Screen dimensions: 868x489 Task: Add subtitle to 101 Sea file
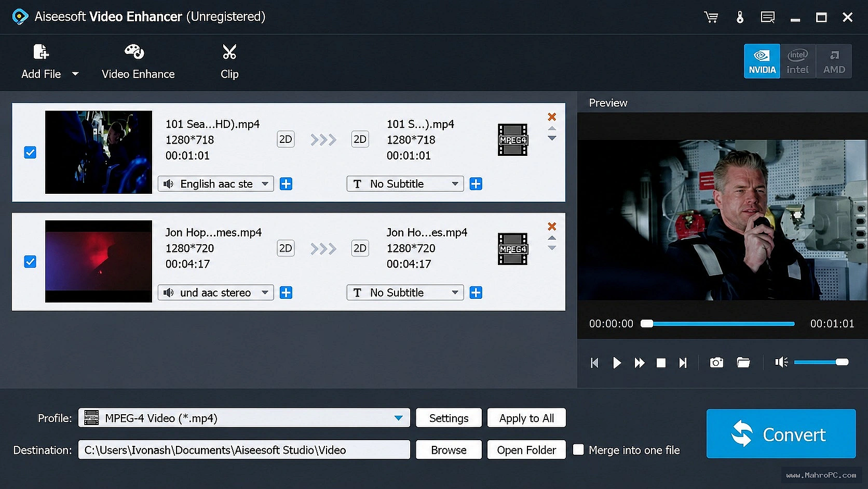pos(476,184)
